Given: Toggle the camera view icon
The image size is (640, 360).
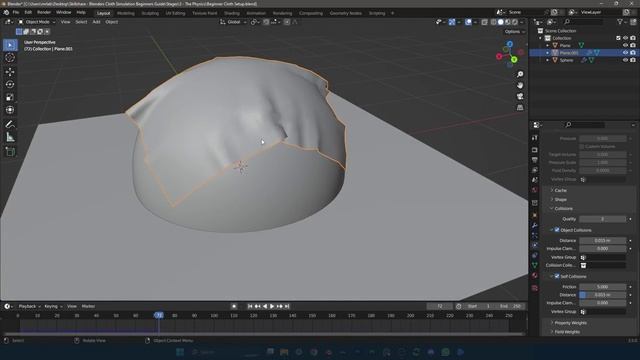Looking at the screenshot, I should (520, 96).
